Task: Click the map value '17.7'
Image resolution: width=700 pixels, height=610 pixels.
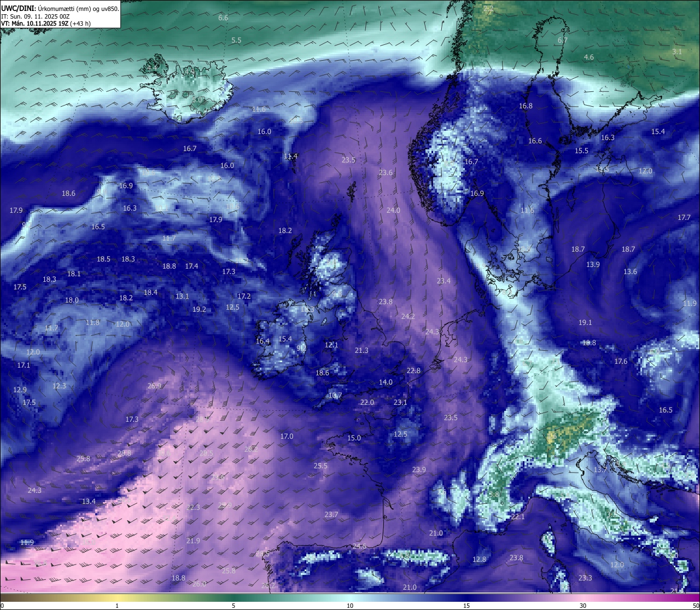Action: (684, 218)
